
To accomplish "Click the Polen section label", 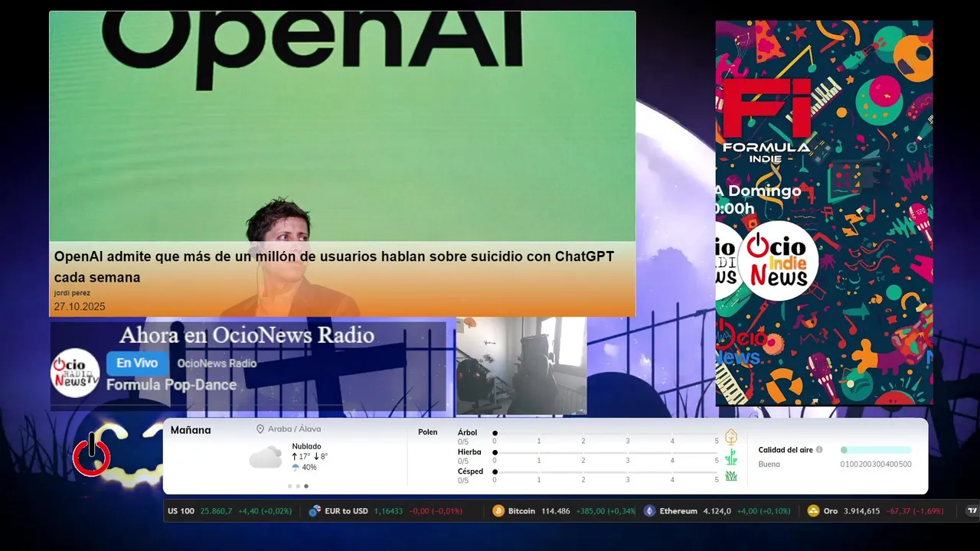I will tap(428, 432).
